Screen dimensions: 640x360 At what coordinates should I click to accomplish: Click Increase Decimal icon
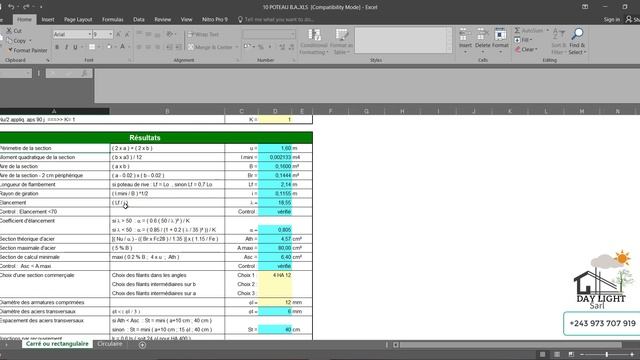tap(282, 47)
